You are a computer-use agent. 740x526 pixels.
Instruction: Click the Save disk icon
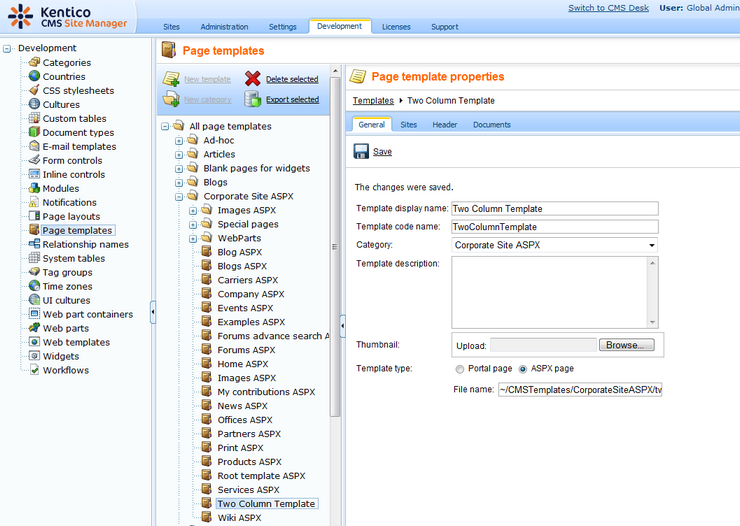pos(361,151)
